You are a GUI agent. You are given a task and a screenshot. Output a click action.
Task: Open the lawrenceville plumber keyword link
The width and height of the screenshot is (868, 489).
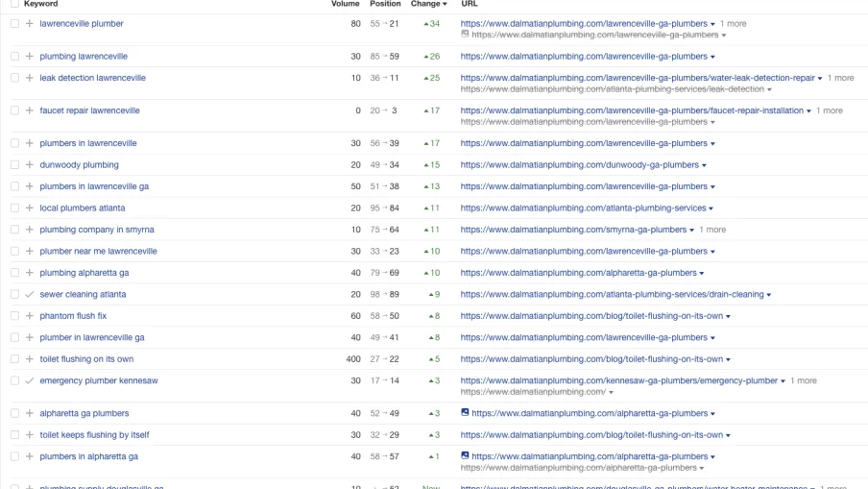82,24
